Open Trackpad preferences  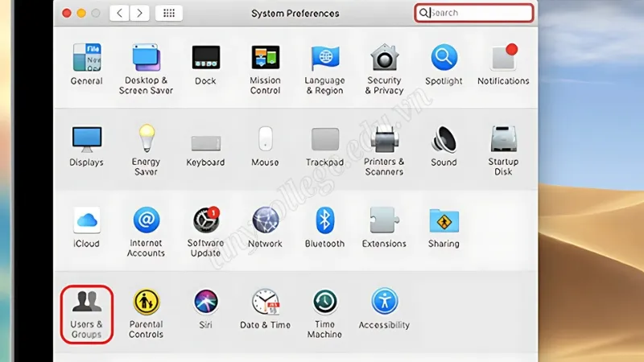click(x=324, y=146)
